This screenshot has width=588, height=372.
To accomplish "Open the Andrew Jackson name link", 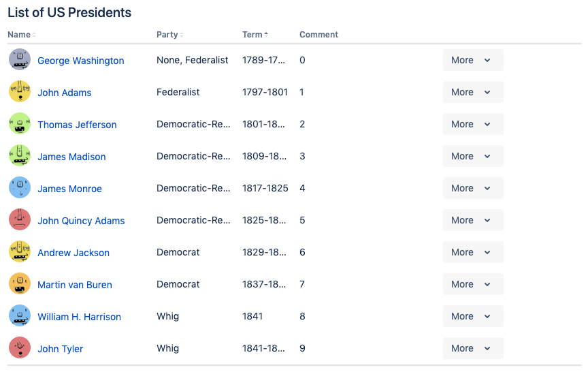I will [73, 253].
